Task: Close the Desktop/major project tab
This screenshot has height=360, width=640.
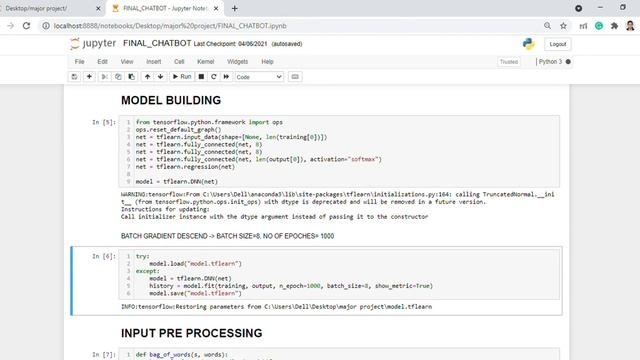Action: coord(98,8)
